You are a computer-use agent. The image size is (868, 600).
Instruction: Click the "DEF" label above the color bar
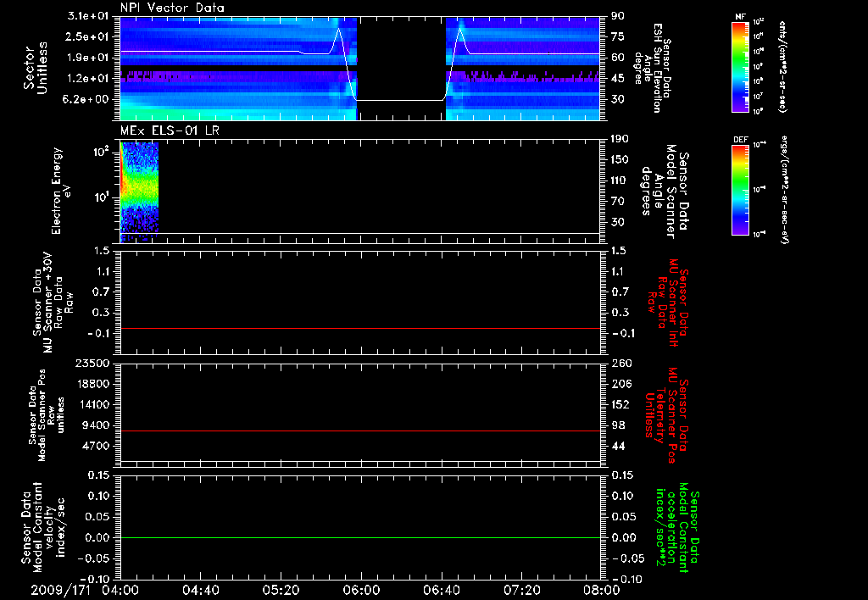pyautogui.click(x=740, y=140)
